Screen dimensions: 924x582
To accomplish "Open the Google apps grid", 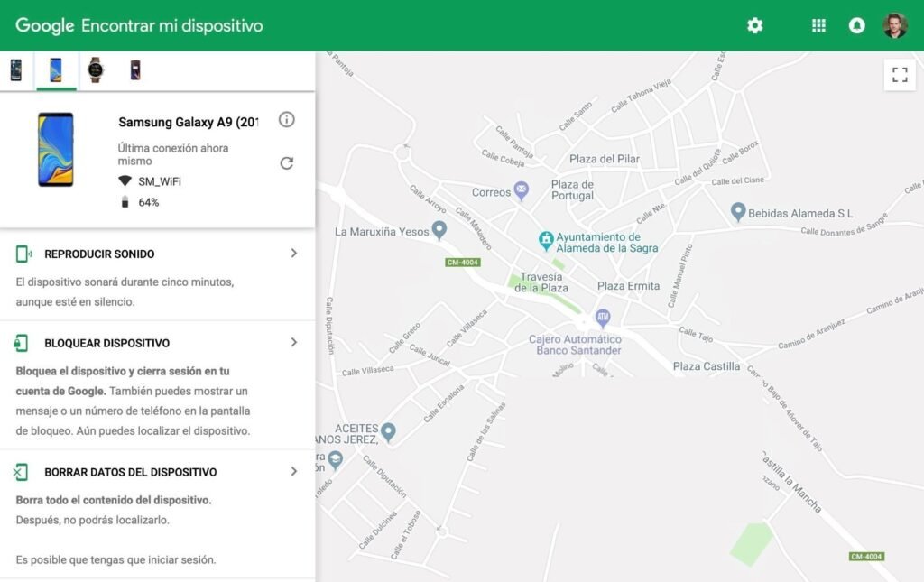I will tap(818, 25).
